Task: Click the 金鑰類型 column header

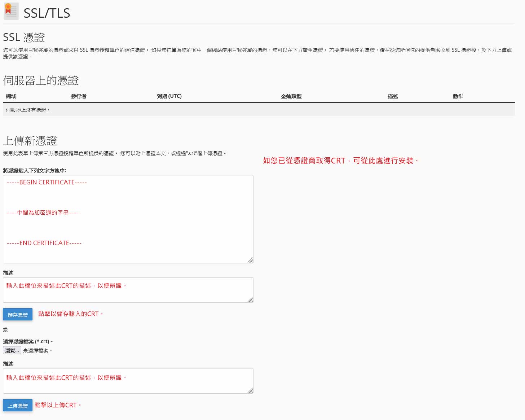Action: point(291,96)
